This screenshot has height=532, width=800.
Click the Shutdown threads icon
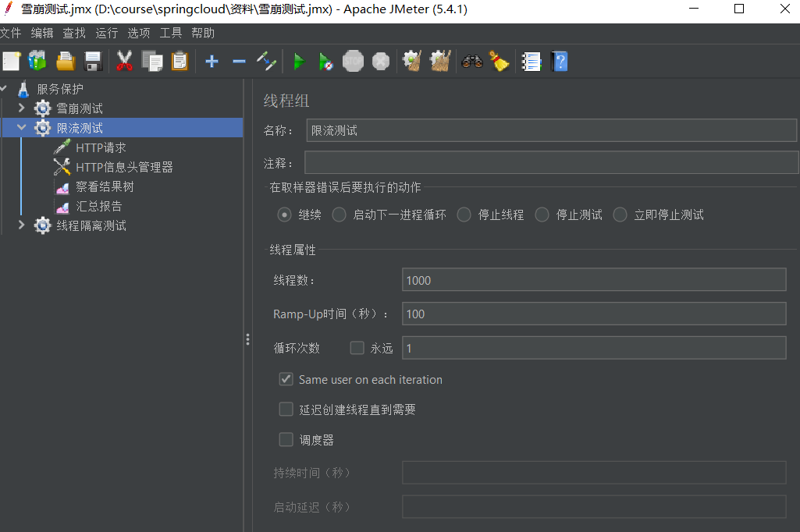381,62
